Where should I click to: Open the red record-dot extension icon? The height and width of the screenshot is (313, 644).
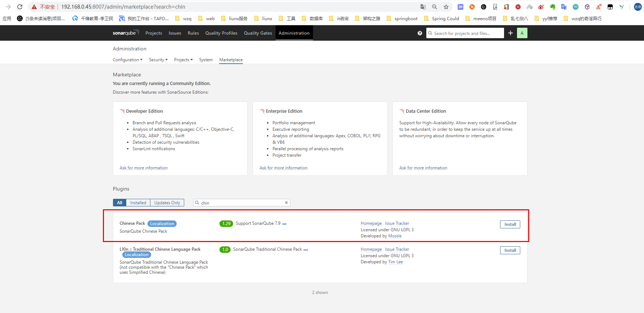click(x=518, y=7)
